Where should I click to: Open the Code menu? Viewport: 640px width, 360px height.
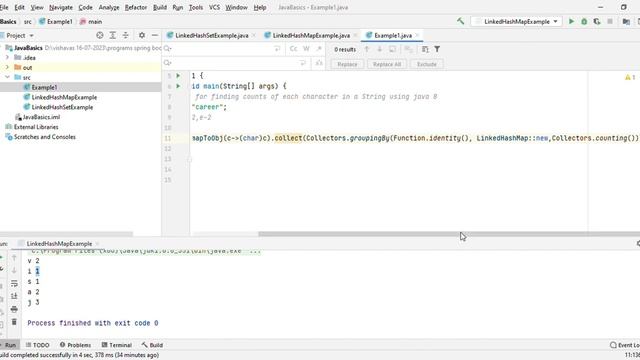pos(85,7)
